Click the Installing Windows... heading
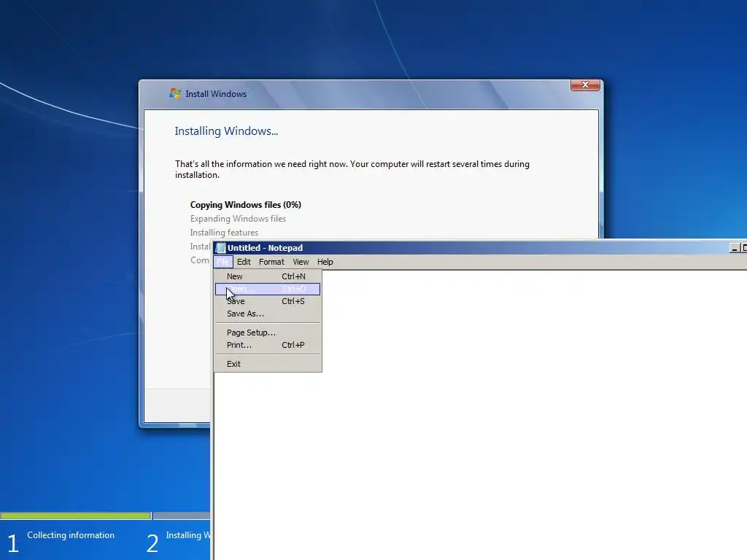This screenshot has width=747, height=560. pos(226,131)
